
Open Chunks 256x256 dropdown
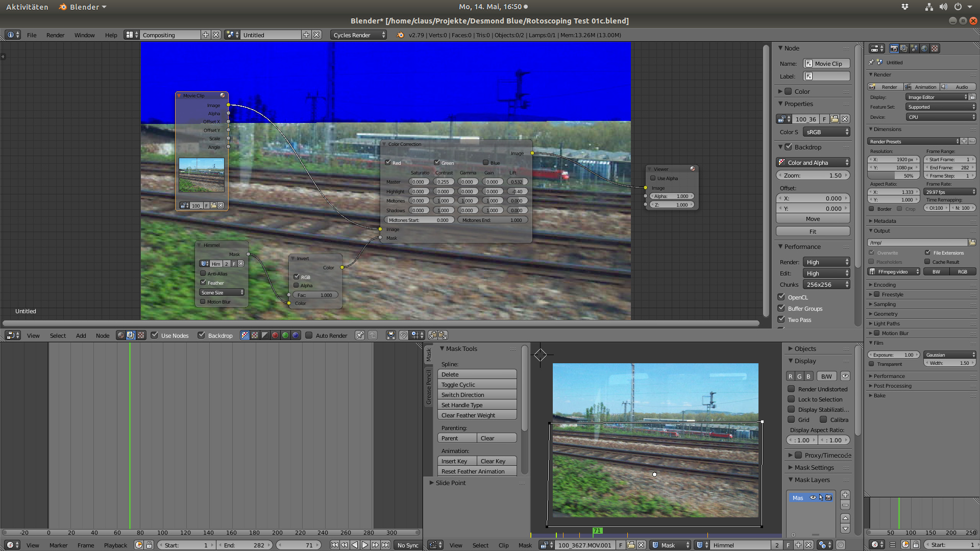826,285
